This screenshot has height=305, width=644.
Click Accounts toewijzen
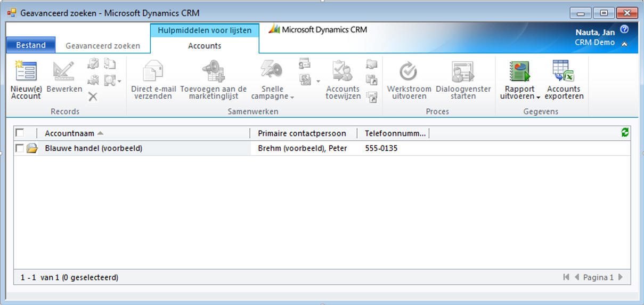tap(343, 80)
